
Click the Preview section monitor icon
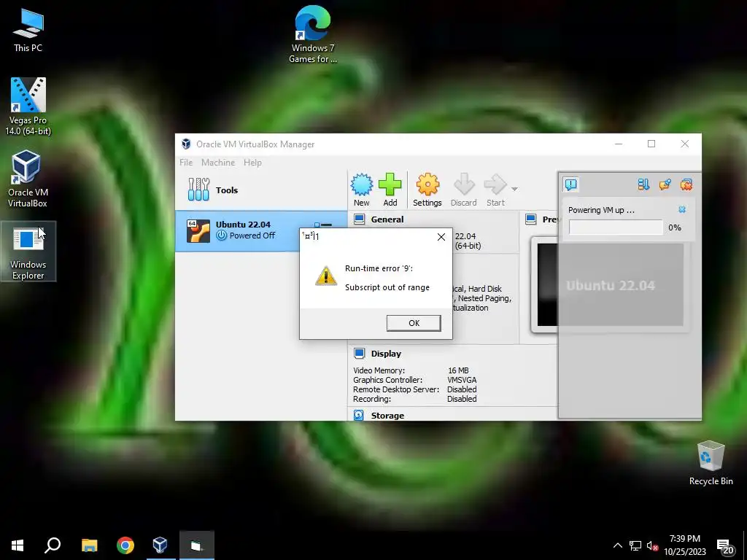(531, 219)
